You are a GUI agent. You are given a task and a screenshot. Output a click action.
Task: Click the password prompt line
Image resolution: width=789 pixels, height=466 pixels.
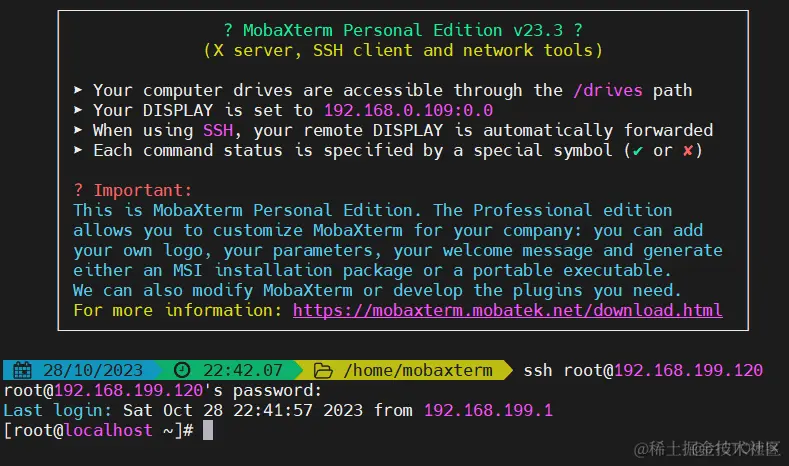pyautogui.click(x=163, y=391)
